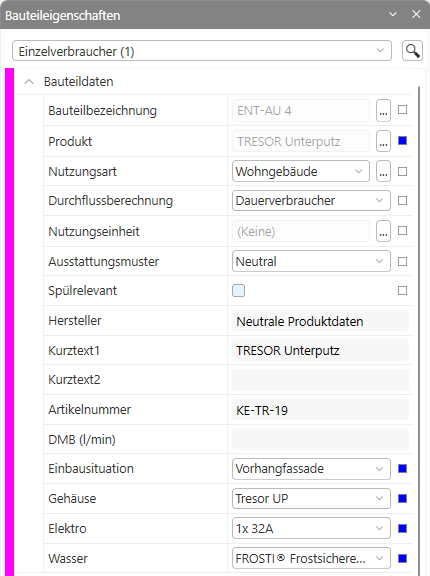Click blue marker next to Einbausituation
The width and height of the screenshot is (430, 576).
tap(402, 468)
